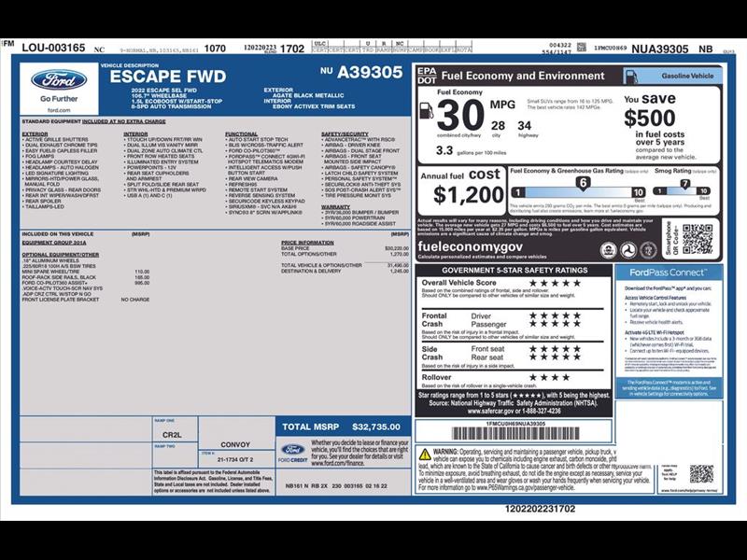Click the small QR code under FordPass Connect
The height and width of the screenshot is (560, 747).
(701, 473)
